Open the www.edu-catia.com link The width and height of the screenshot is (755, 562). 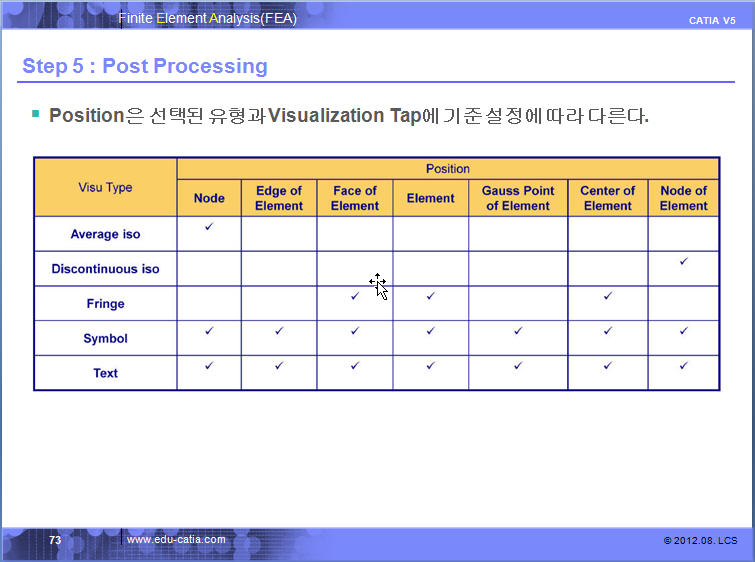click(176, 540)
